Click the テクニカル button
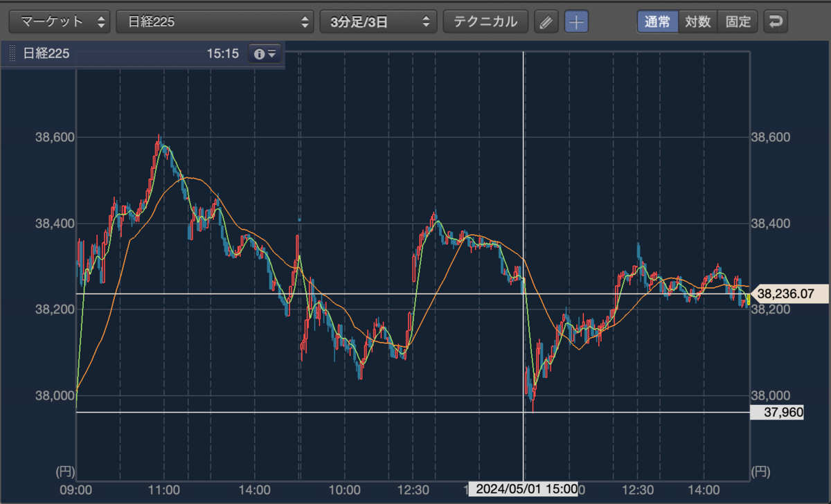831x504 pixels. click(485, 21)
